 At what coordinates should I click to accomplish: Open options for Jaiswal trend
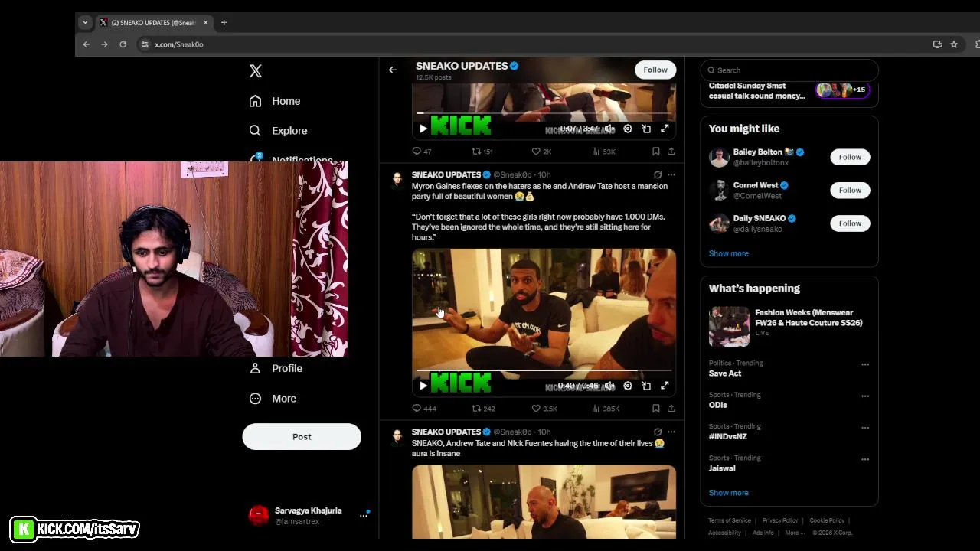click(865, 460)
